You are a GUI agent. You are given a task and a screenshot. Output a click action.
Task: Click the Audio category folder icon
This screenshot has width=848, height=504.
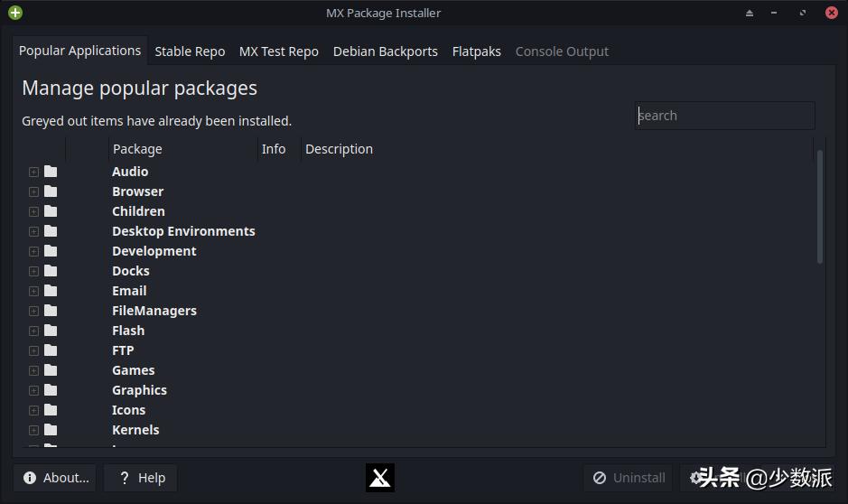(51, 172)
